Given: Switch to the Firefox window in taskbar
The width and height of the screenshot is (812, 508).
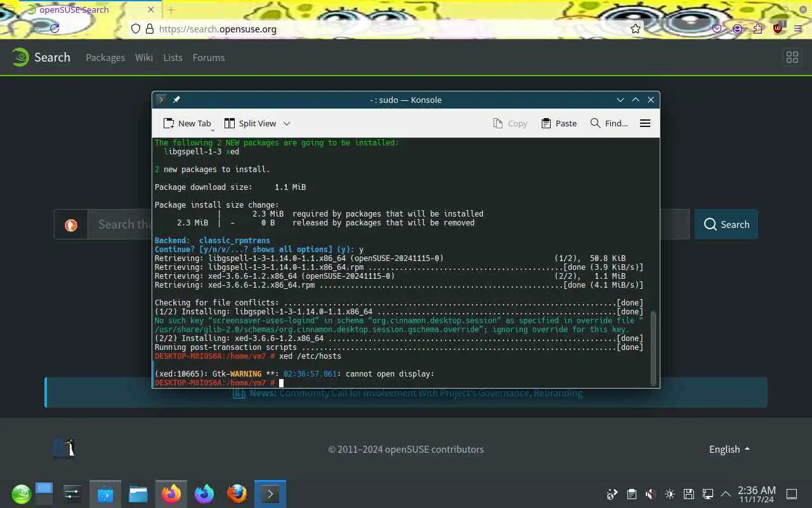Looking at the screenshot, I should (171, 494).
